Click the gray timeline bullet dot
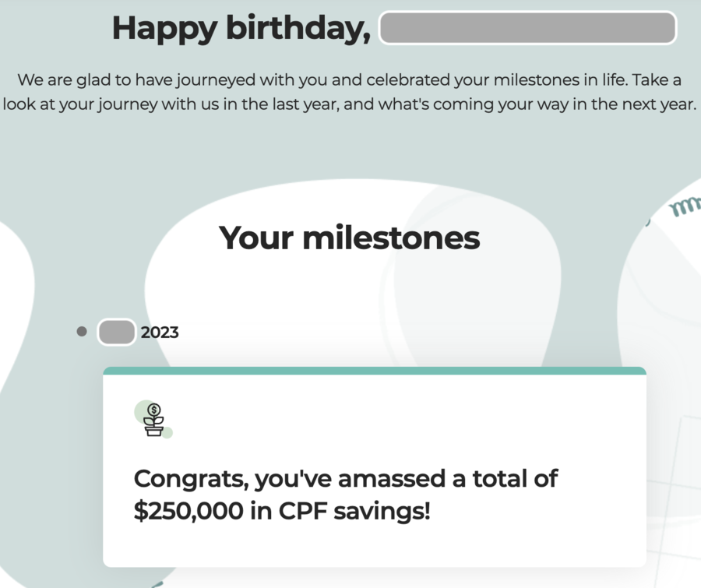The image size is (701, 588). (82, 331)
